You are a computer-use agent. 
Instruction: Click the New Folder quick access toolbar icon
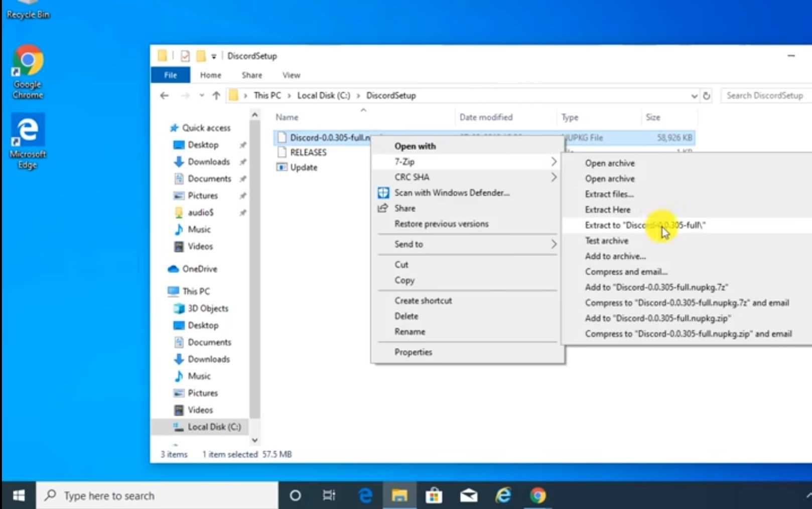click(x=201, y=56)
